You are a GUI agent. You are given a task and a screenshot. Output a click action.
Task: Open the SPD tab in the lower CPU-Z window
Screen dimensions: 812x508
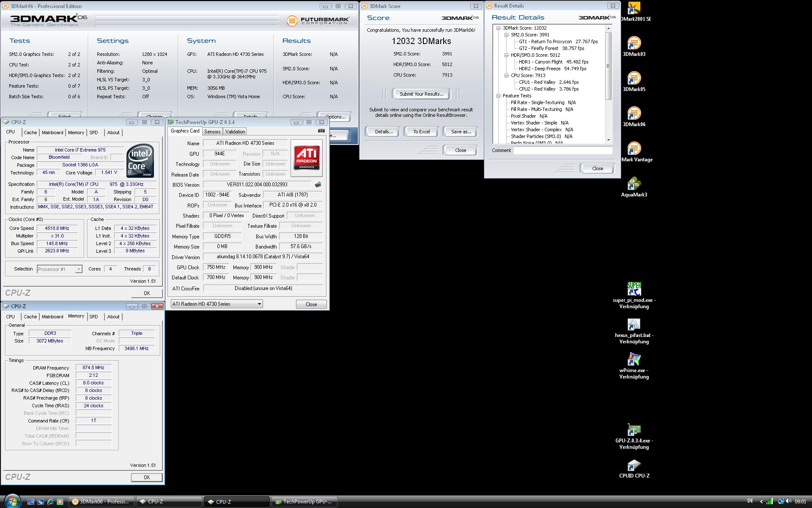[x=93, y=317]
